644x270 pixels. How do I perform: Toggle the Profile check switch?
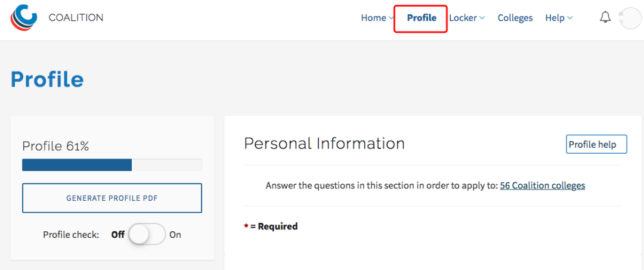[x=147, y=235]
